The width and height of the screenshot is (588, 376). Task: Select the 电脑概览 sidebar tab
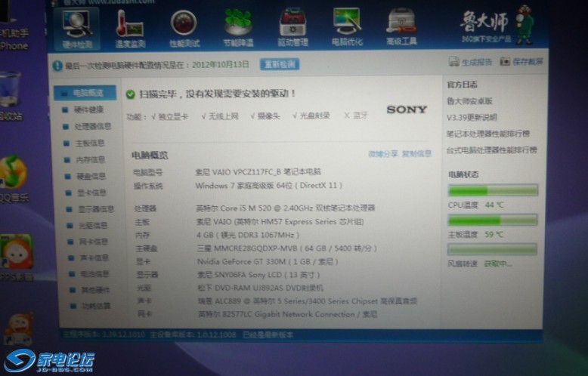click(85, 93)
